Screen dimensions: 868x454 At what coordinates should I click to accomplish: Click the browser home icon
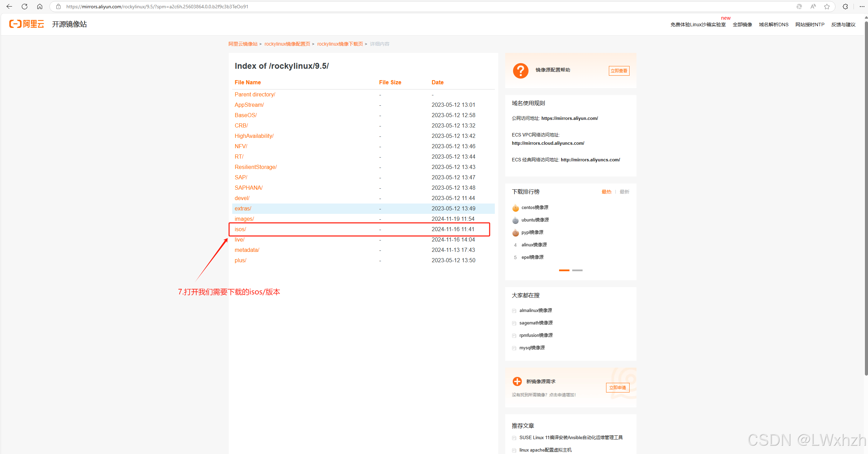[x=40, y=7]
